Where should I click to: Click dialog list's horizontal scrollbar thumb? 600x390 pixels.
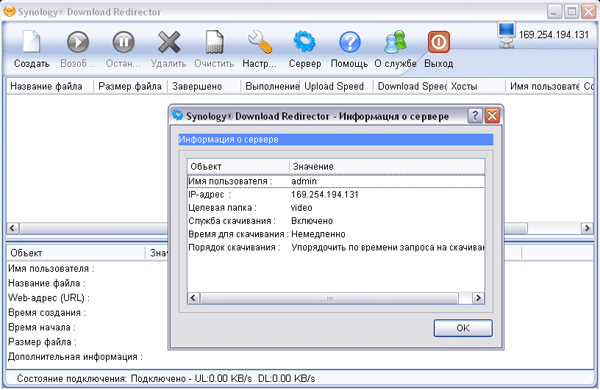coord(329,298)
